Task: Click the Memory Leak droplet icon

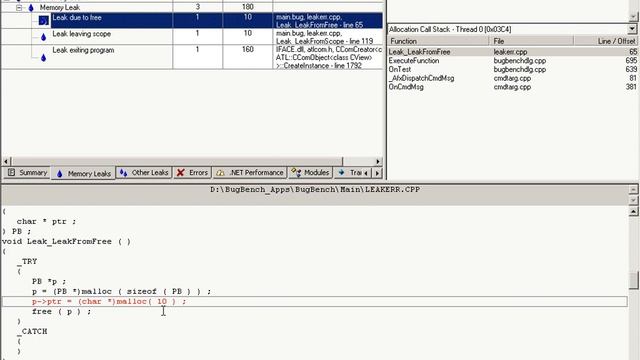Action: coord(31,7)
